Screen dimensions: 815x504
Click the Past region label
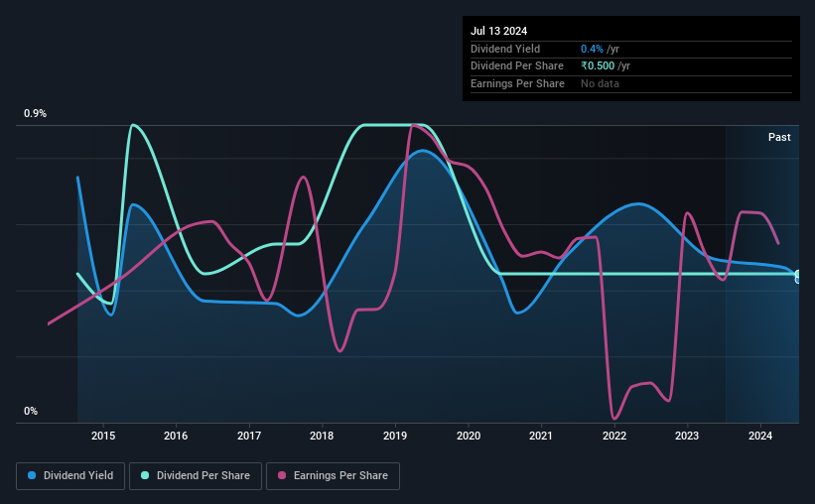click(779, 137)
